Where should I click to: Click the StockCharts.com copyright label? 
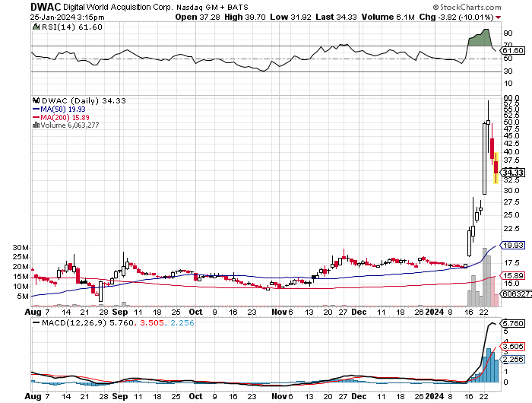pos(467,7)
